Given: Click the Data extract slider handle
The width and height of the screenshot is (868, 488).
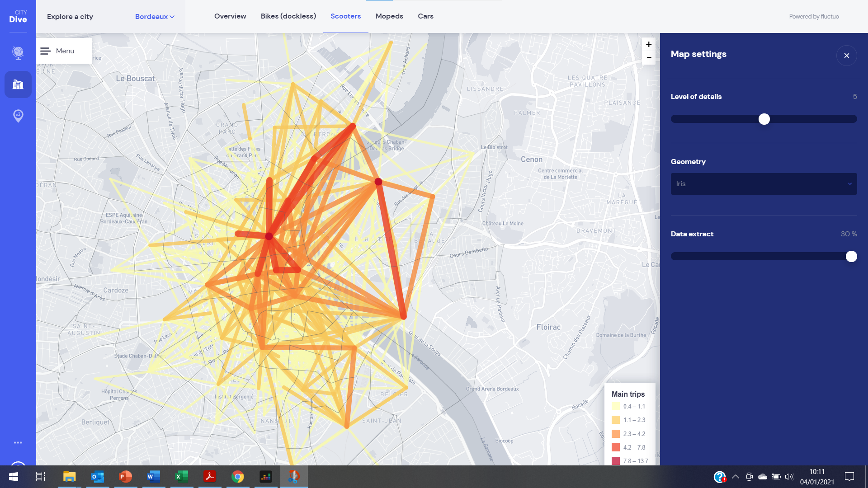Looking at the screenshot, I should (851, 257).
